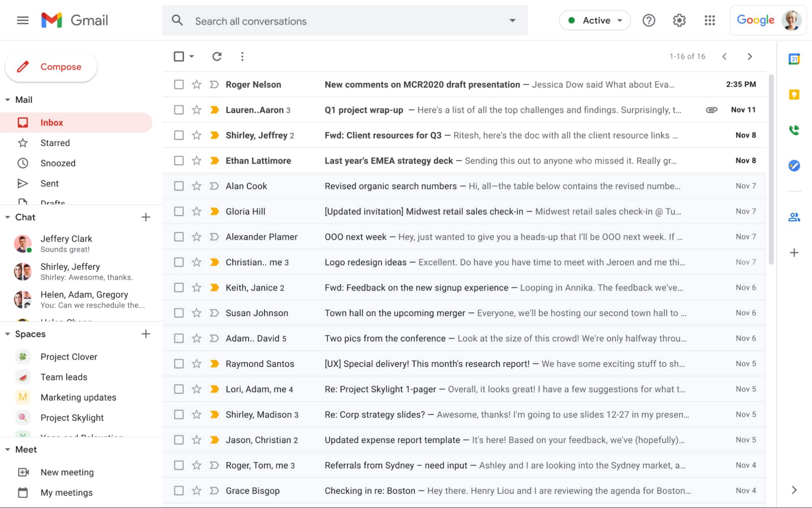Open Google Tasks side panel icon
The width and height of the screenshot is (812, 508).
pyautogui.click(x=794, y=166)
